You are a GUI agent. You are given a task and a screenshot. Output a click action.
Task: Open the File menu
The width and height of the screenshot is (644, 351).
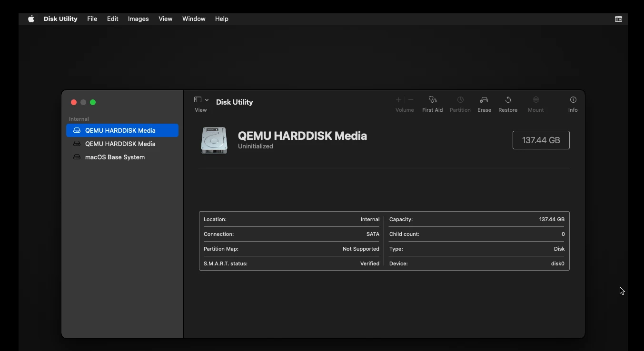coord(92,19)
